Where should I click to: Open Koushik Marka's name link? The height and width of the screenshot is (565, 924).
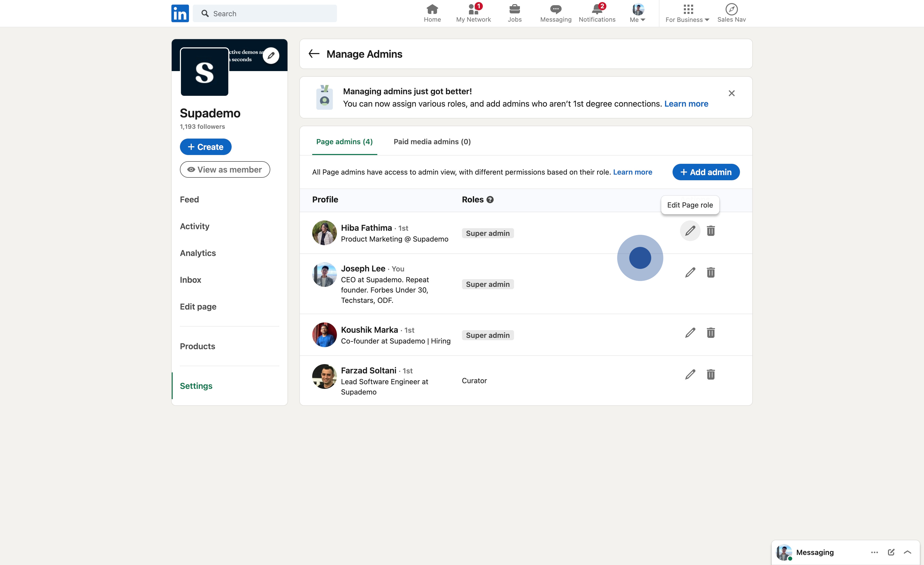pyautogui.click(x=369, y=330)
